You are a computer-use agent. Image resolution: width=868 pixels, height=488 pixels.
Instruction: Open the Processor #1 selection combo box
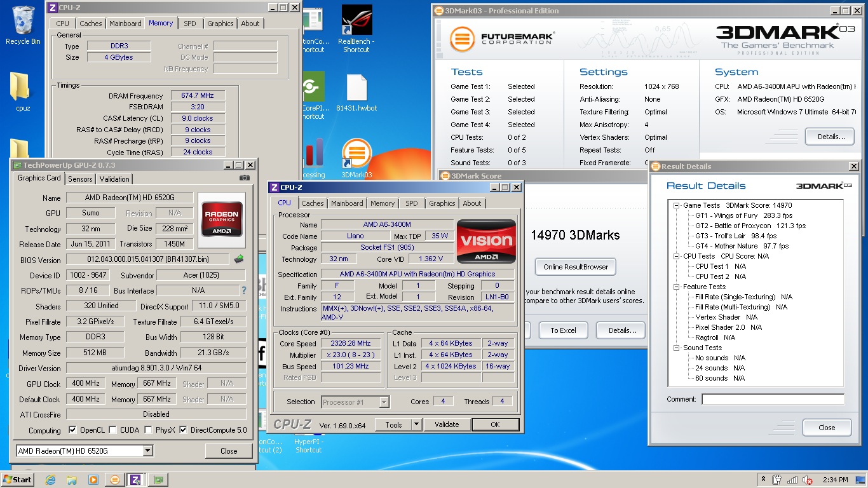[355, 402]
